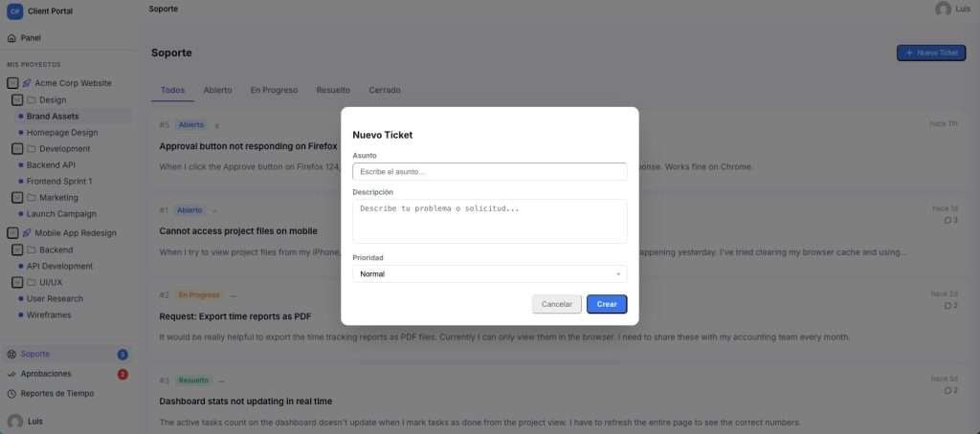Collapse the Development folder
This screenshot has height=434, width=980.
pos(17,148)
